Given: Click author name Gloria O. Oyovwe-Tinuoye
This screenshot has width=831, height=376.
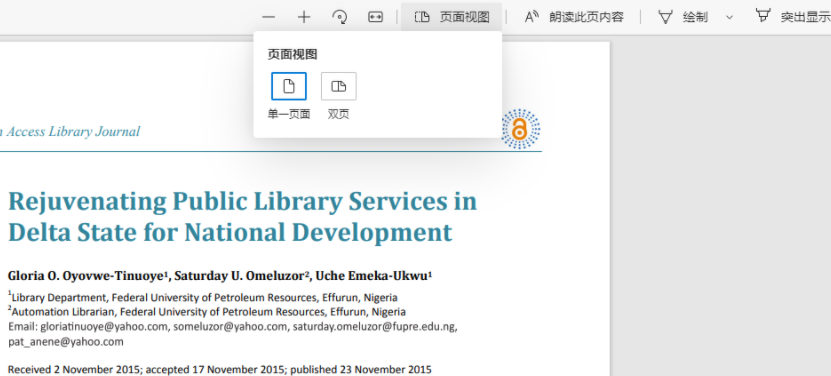Looking at the screenshot, I should pos(87,276).
